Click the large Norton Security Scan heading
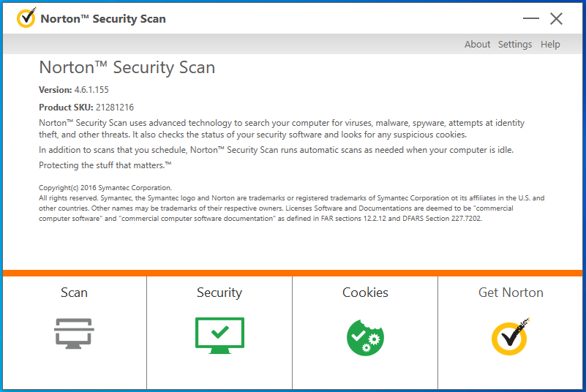Image resolution: width=586 pixels, height=392 pixels. 127,68
